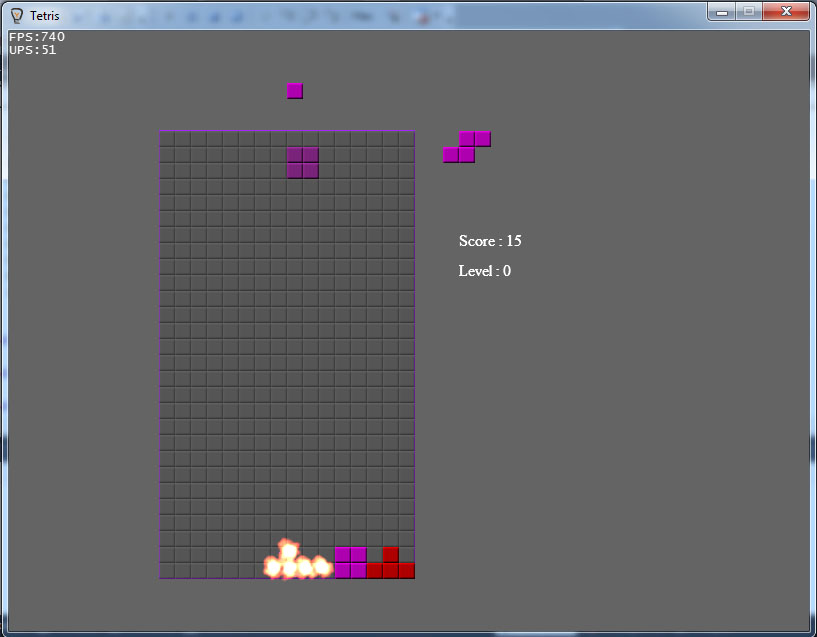Click the Score : 15 label
817x637 pixels.
tap(490, 241)
